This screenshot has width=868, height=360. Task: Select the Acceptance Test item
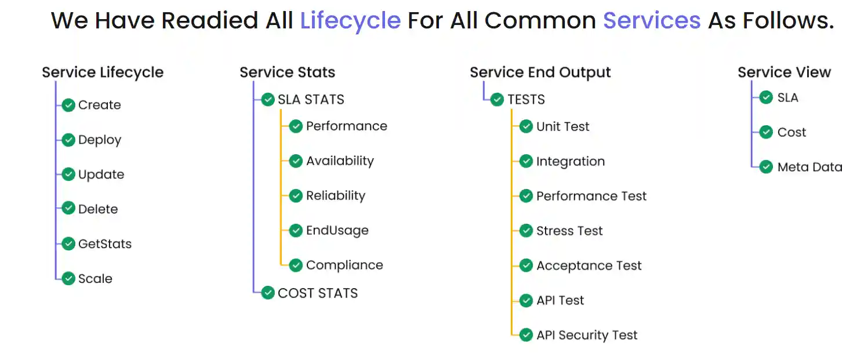[589, 266]
